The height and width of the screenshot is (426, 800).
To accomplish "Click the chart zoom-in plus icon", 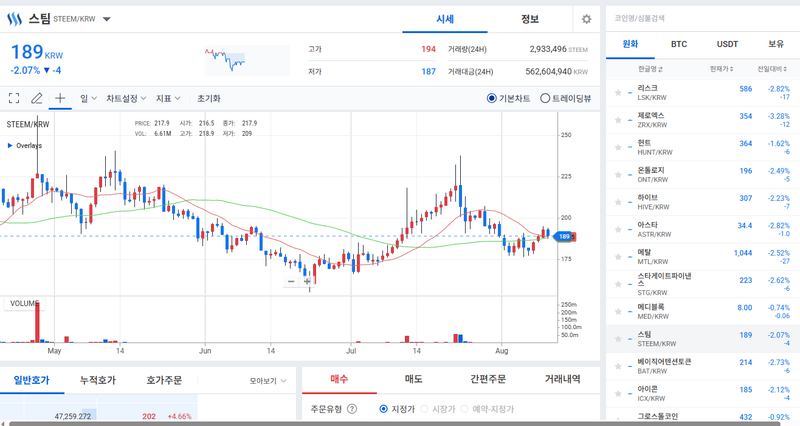I will [307, 282].
